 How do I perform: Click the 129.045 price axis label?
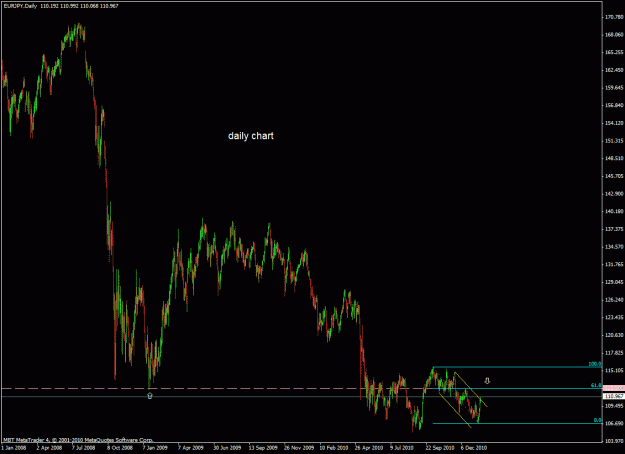coord(614,282)
